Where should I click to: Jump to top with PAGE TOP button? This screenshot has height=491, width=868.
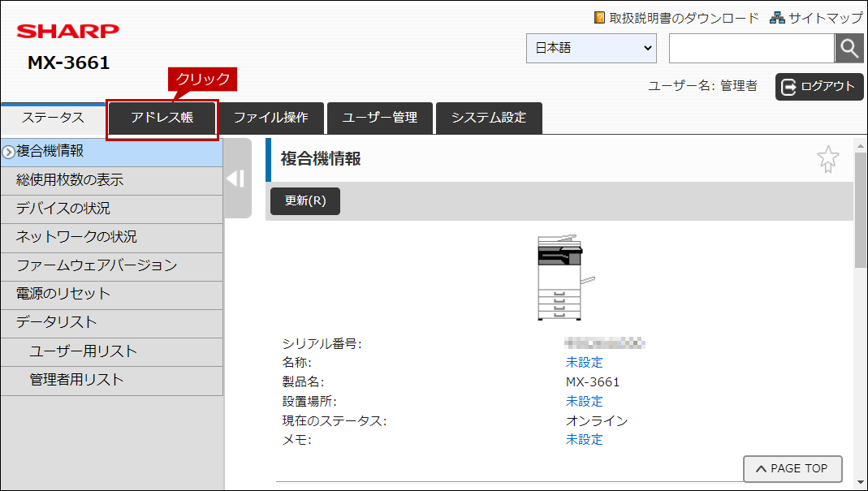point(792,469)
